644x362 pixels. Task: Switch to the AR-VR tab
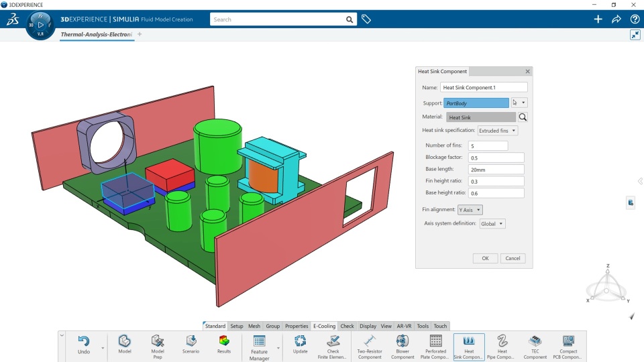click(x=404, y=326)
